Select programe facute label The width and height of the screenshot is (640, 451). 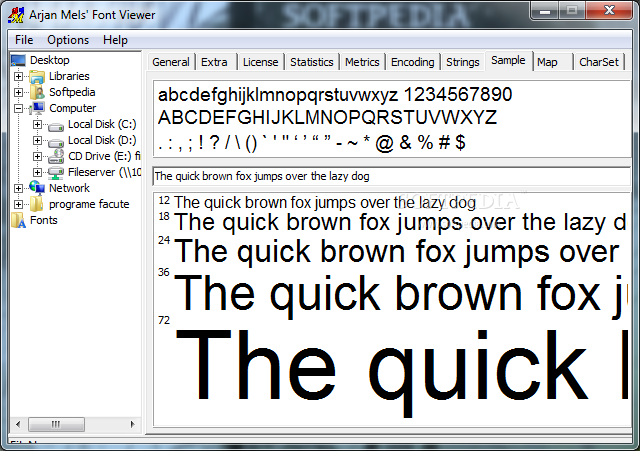(x=89, y=204)
